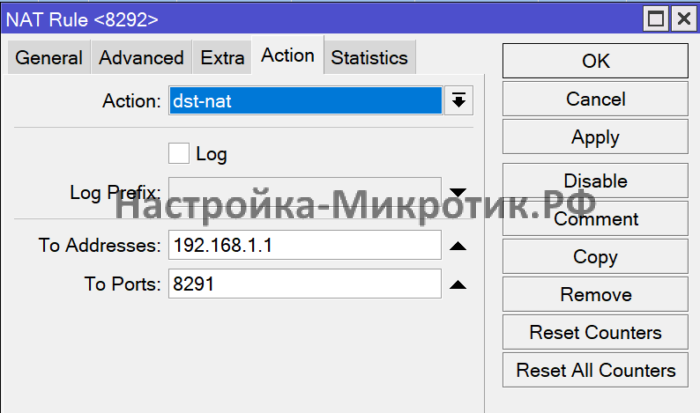Expand the Log Prefix field arrow
Screen dimensions: 700x413
[x=458, y=192]
